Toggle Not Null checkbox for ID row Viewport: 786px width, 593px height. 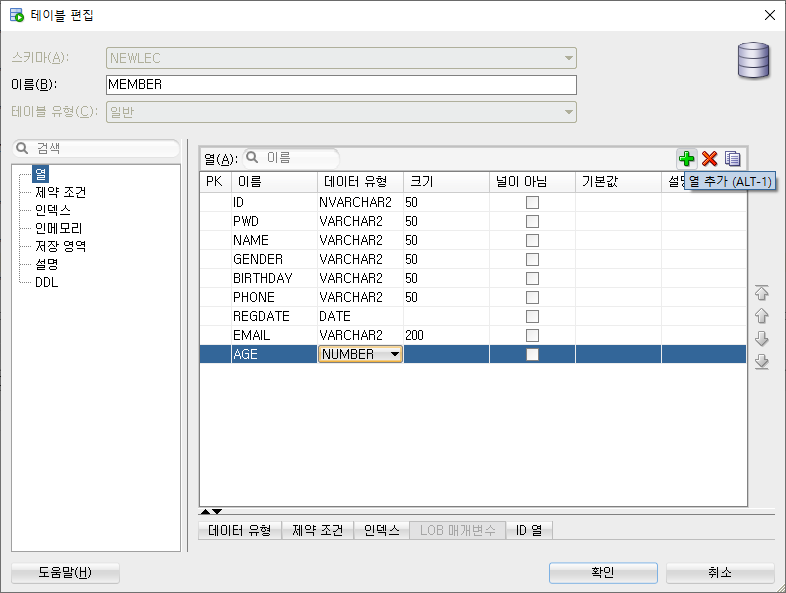tap(532, 203)
